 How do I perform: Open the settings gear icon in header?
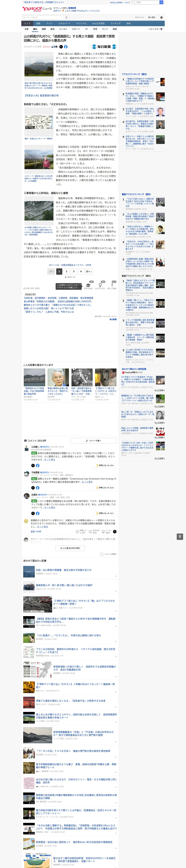tap(161, 17)
